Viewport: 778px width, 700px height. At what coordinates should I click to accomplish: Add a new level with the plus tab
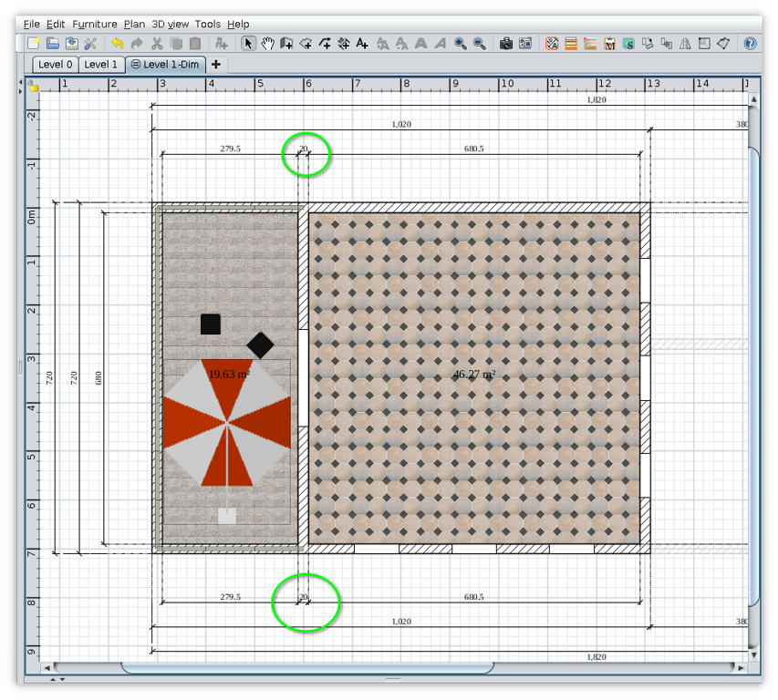coord(216,65)
